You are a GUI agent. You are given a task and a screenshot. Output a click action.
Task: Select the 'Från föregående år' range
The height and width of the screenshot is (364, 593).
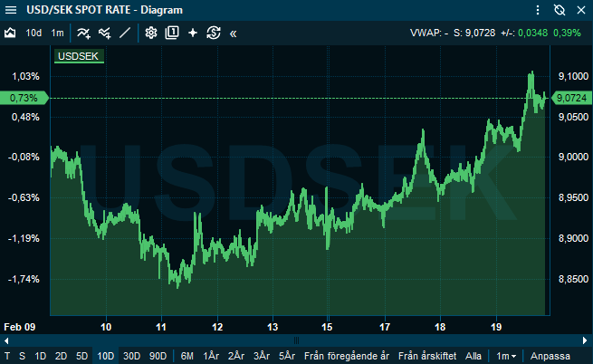click(x=347, y=356)
